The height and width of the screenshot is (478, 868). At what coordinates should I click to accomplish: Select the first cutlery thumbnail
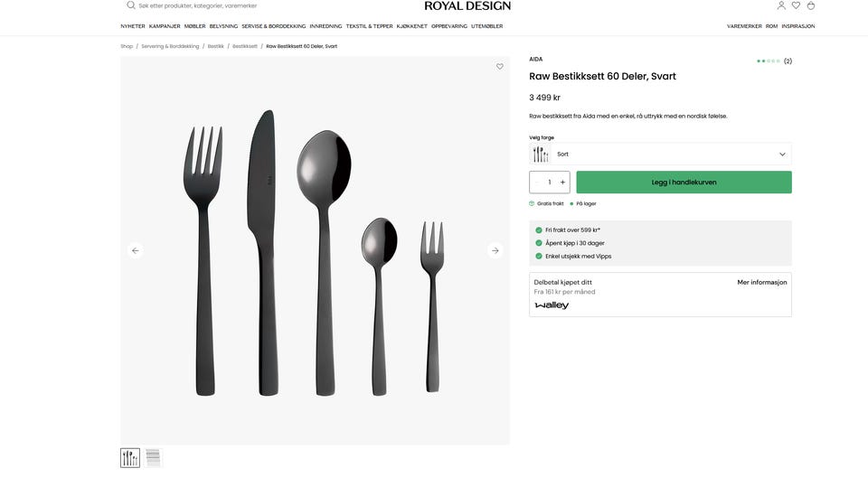[x=130, y=457]
